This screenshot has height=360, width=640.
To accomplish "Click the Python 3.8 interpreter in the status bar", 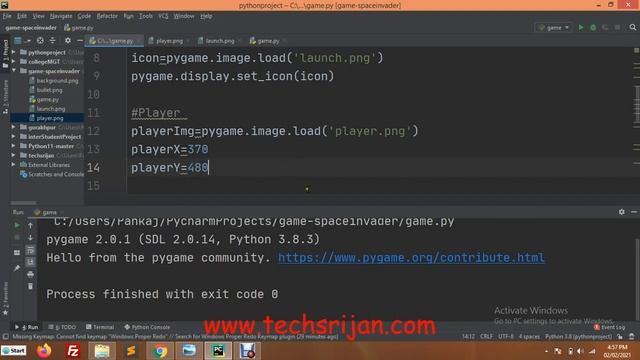I will 578,337.
